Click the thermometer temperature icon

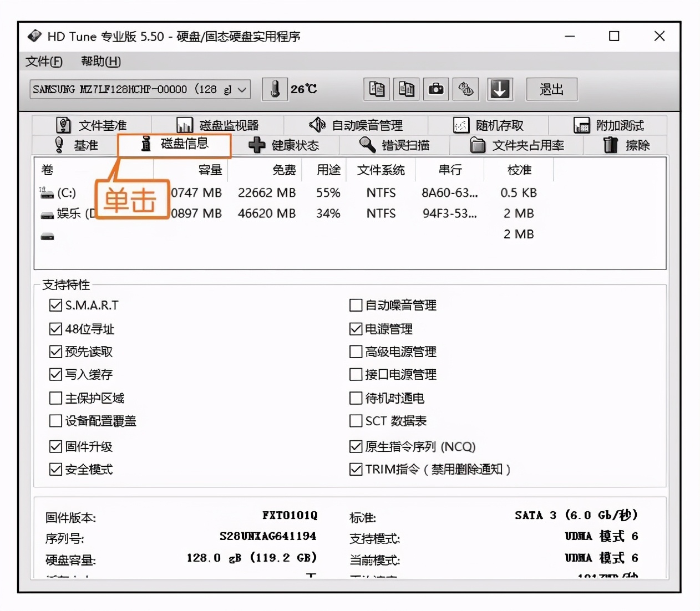click(275, 89)
